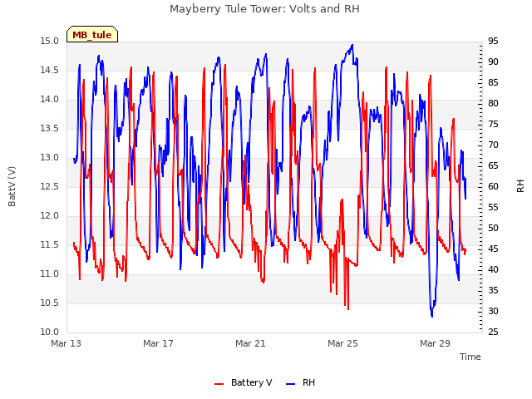Click the 45 right axis tick label

coord(493,249)
